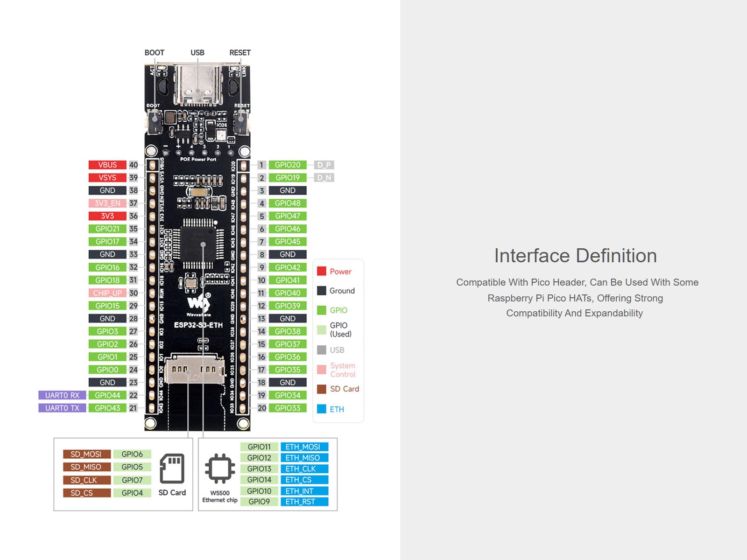This screenshot has height=560, width=747.
Task: Select the dark Ground legend swatch
Action: tap(322, 291)
